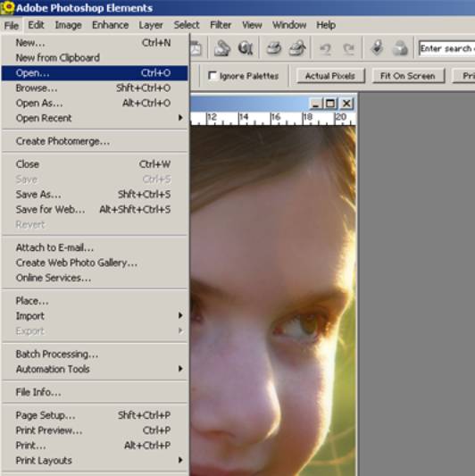Click the Attach to E-mail toolbar icon
Image resolution: width=475 pixels, height=476 pixels.
222,48
